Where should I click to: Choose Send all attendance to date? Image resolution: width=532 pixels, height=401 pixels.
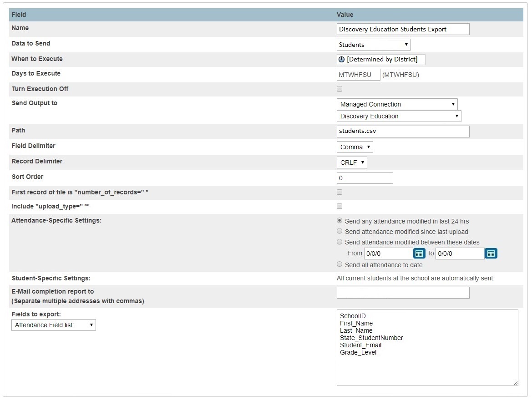pos(339,264)
